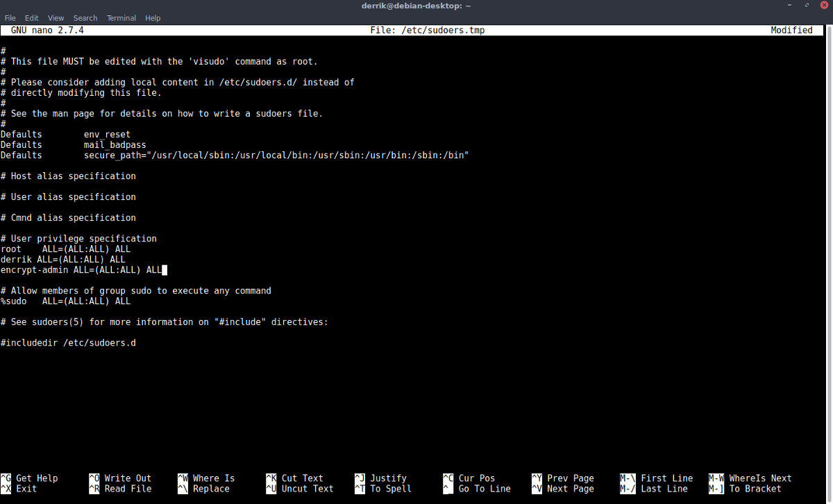Click the '# User alias specification' comment
This screenshot has height=504, width=833.
68,197
